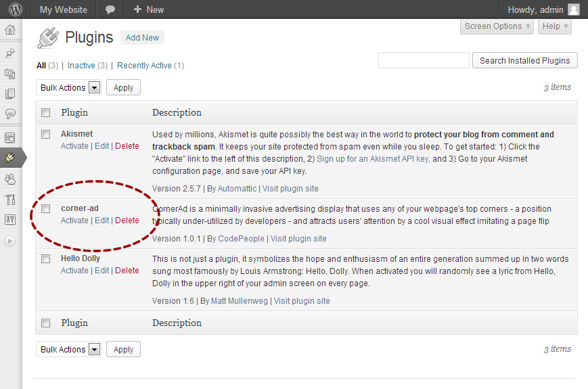Expand the Help panel
Viewport: 588px width, 389px height.
pos(555,26)
